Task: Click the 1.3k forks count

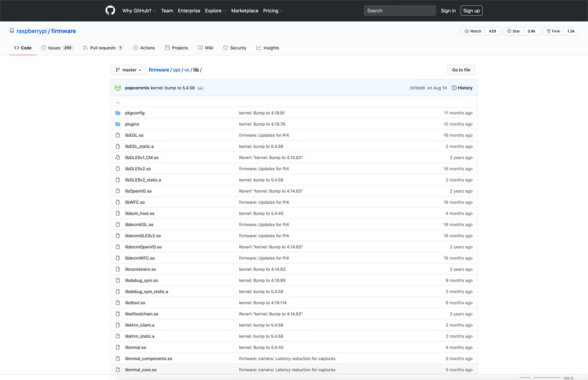Action: 571,31
